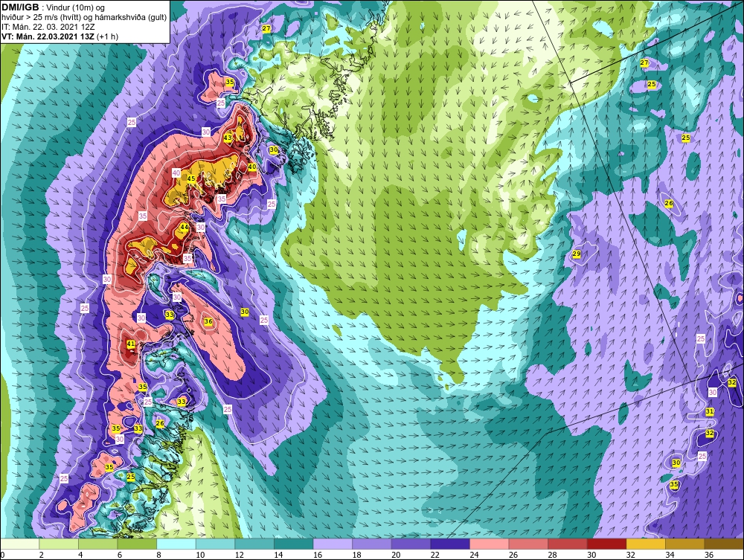Image resolution: width=744 pixels, height=560 pixels.
Task: Select the 2–4 m/s light green swatch
Action: pyautogui.click(x=59, y=544)
